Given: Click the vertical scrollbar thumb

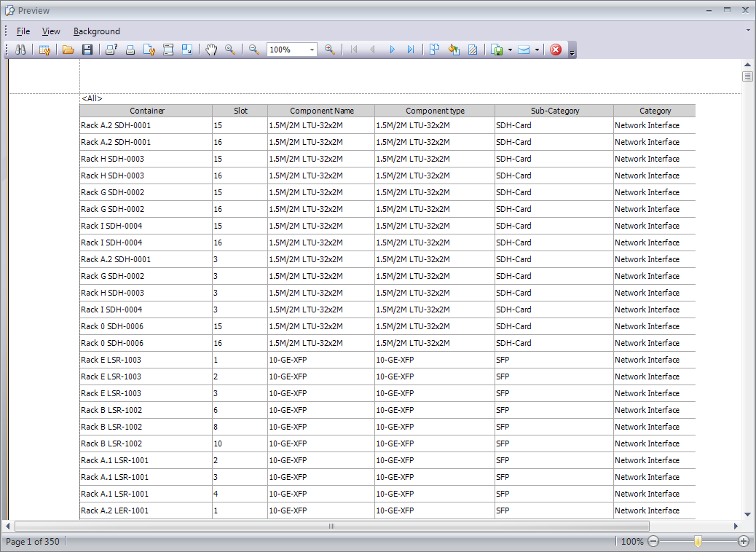Looking at the screenshot, I should tap(747, 76).
